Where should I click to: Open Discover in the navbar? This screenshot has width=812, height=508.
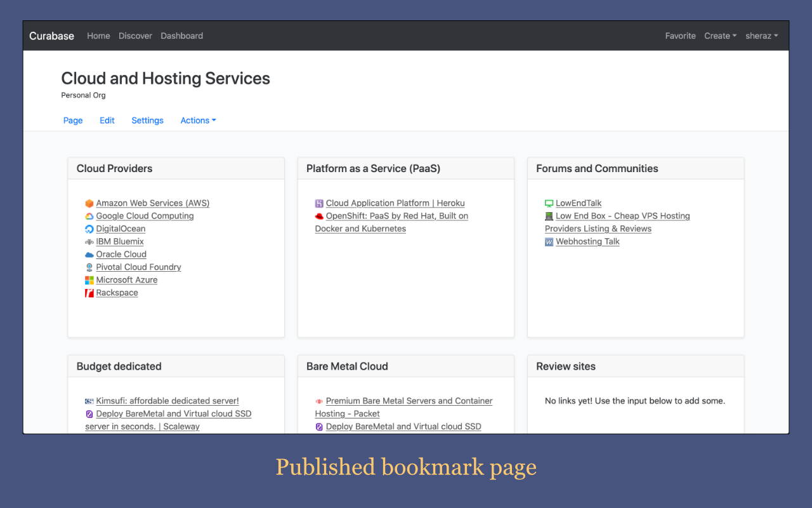[x=135, y=36]
